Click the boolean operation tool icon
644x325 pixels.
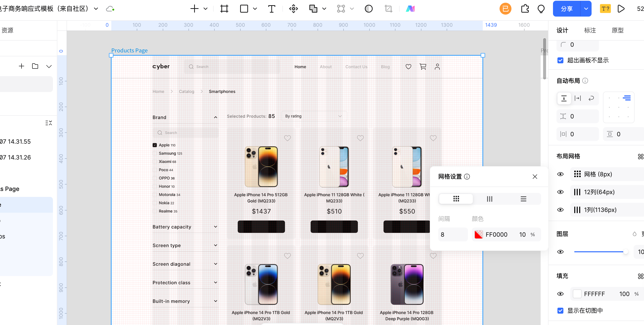tap(313, 9)
